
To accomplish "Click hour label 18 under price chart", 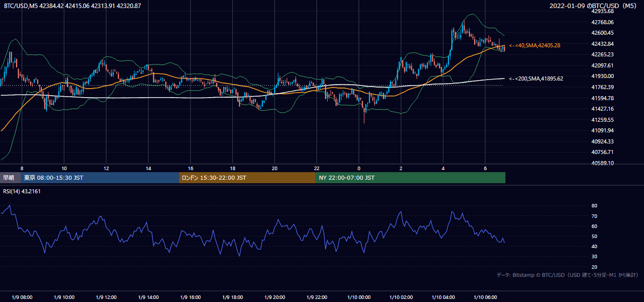I will 233,168.
